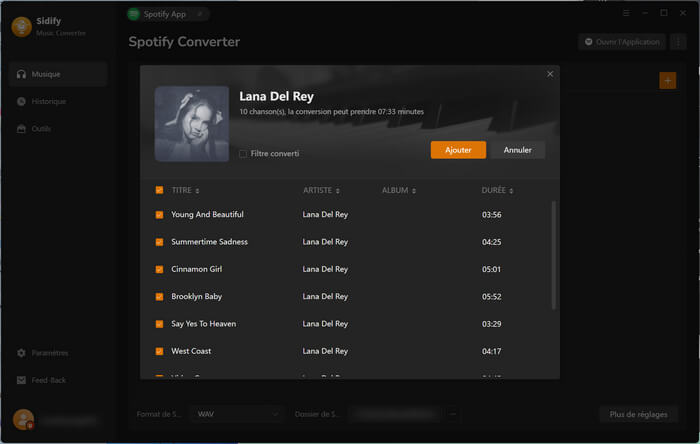Click the Annuler button

point(517,150)
